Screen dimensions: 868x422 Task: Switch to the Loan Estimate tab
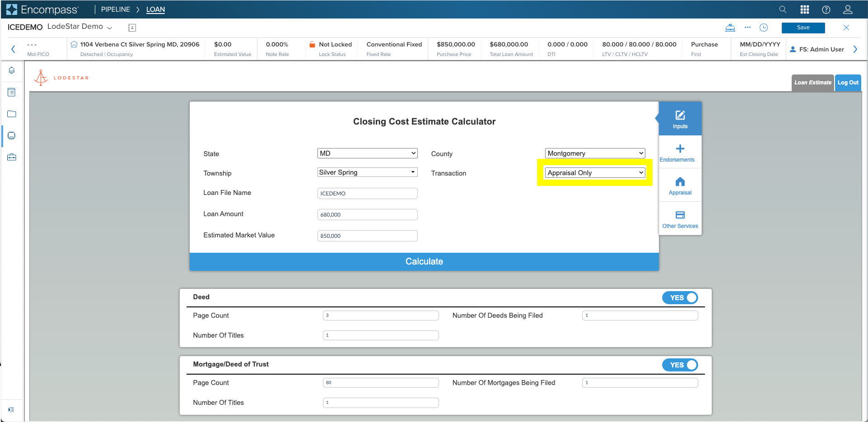coord(813,83)
